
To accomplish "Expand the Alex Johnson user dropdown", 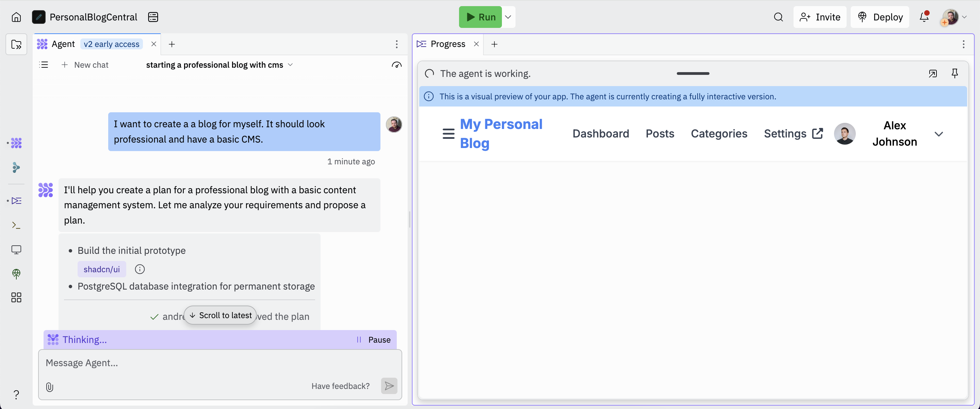I will [x=938, y=134].
